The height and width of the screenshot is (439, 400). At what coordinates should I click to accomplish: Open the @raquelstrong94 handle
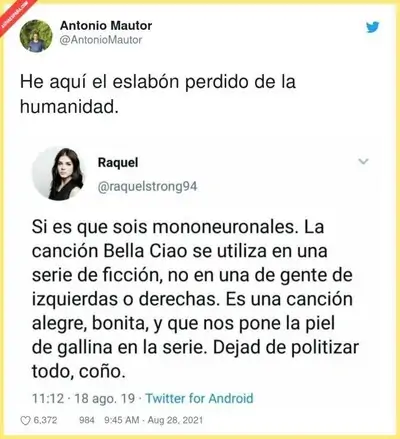click(147, 187)
